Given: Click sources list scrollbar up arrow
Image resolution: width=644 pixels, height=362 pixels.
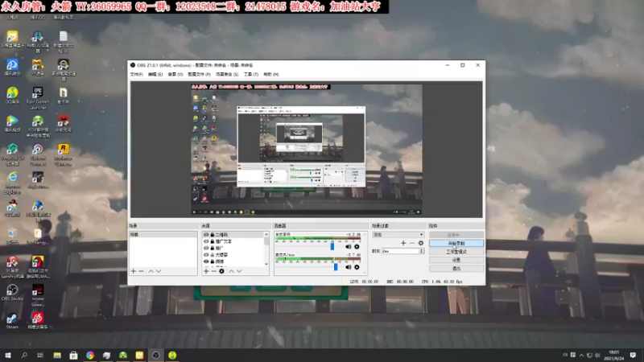Looking at the screenshot, I should pos(266,234).
